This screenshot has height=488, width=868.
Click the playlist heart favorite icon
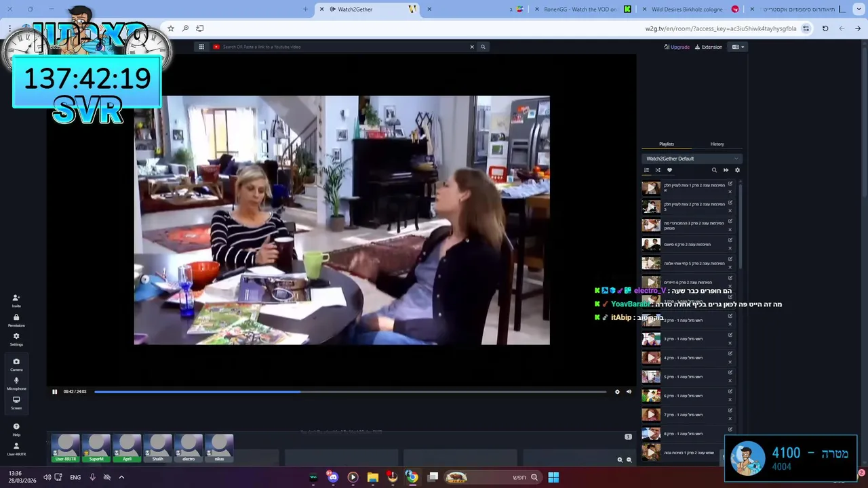(669, 170)
